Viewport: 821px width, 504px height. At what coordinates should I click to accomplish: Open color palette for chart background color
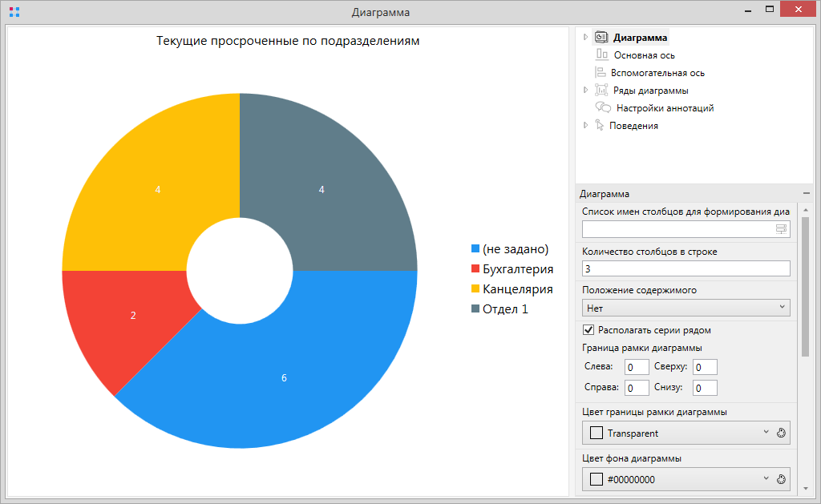pyautogui.click(x=782, y=479)
